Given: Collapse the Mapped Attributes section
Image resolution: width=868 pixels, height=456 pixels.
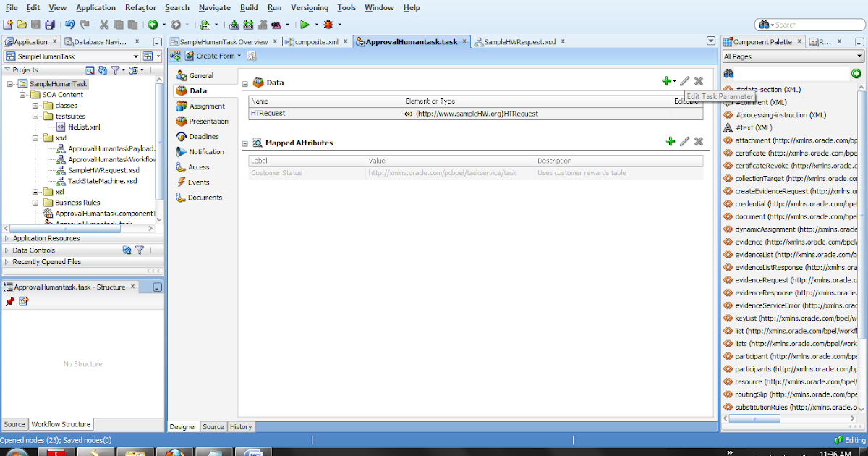Looking at the screenshot, I should (x=247, y=142).
